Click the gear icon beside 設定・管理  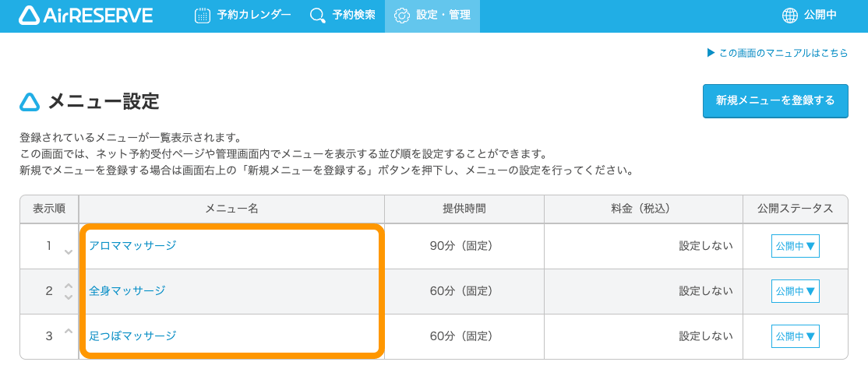[402, 16]
